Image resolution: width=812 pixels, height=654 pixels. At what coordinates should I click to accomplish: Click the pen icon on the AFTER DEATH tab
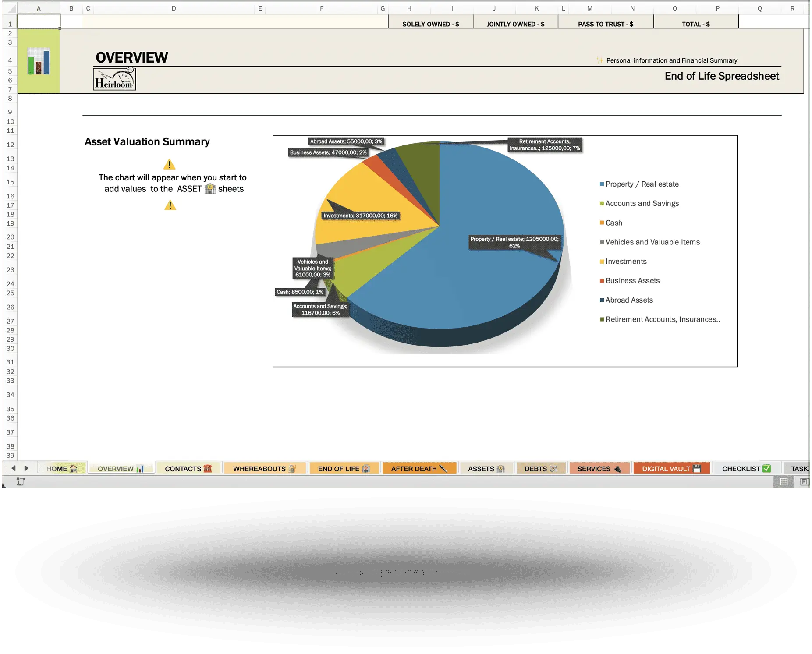(443, 468)
